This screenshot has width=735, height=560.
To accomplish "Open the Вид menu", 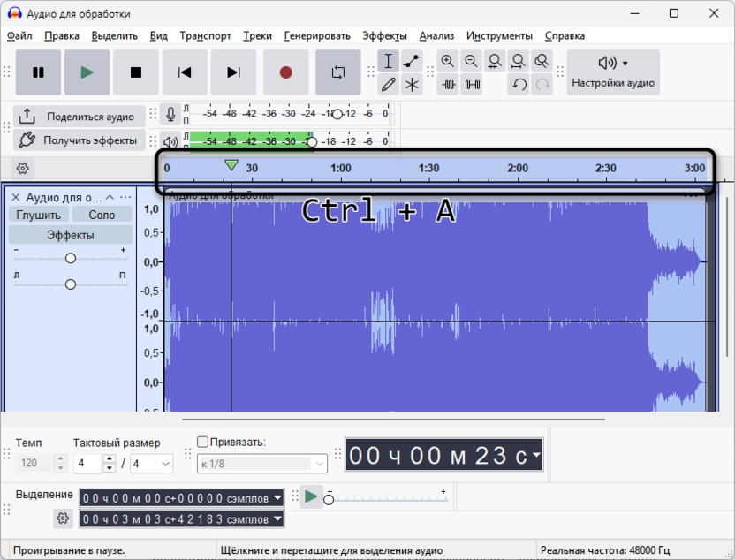I will click(159, 35).
